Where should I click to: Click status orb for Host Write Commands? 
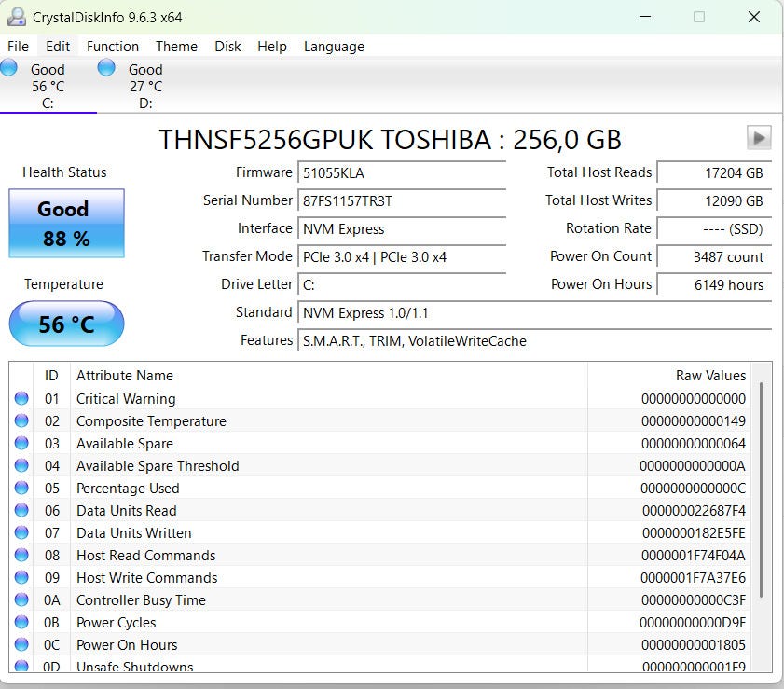tap(21, 577)
